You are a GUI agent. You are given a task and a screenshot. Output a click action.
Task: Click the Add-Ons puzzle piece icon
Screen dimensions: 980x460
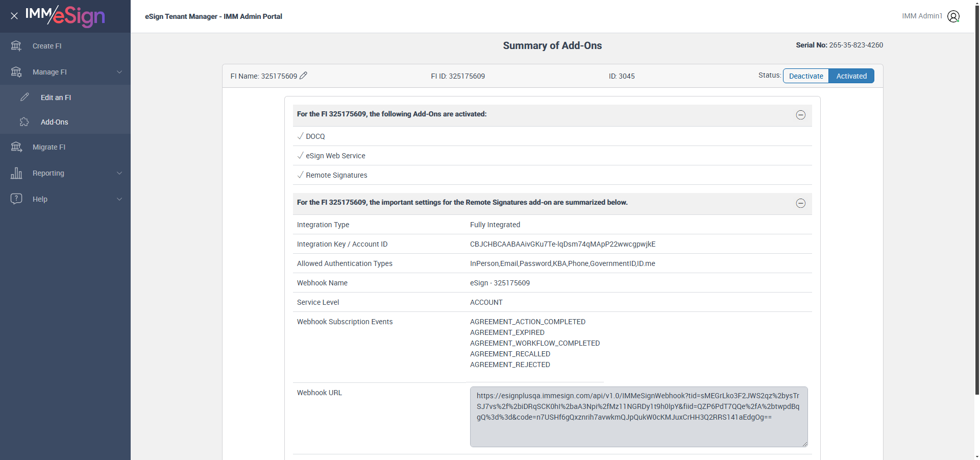24,122
